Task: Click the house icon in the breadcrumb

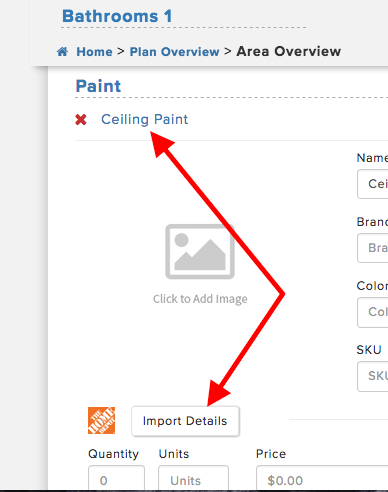Action: coord(62,52)
